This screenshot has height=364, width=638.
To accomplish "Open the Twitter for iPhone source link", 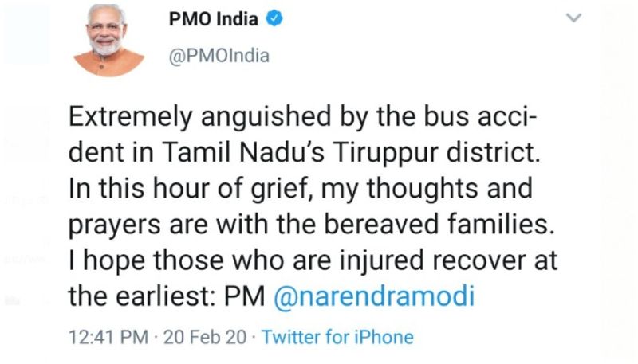I will pyautogui.click(x=337, y=337).
